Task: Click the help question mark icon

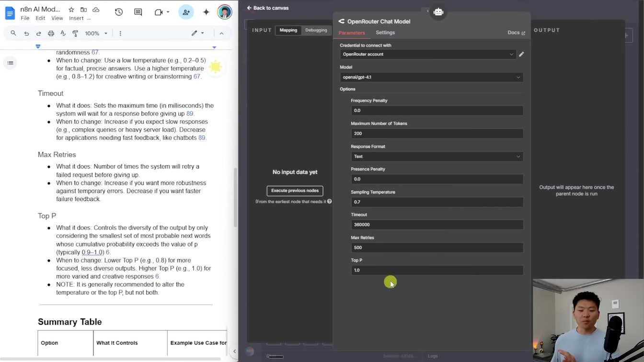Action: [329, 202]
